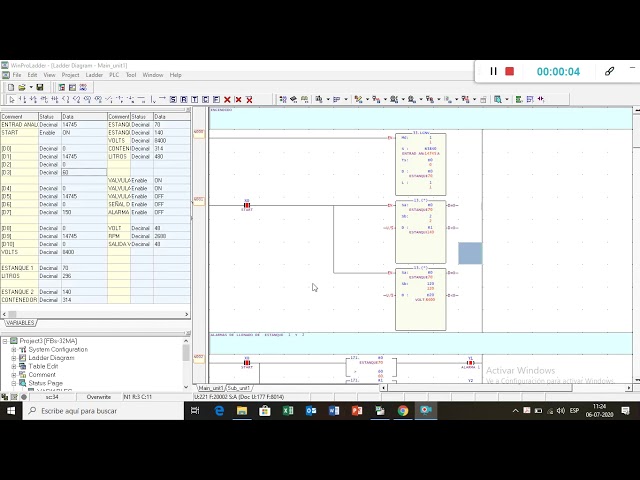Open the Tool menu

click(x=131, y=75)
